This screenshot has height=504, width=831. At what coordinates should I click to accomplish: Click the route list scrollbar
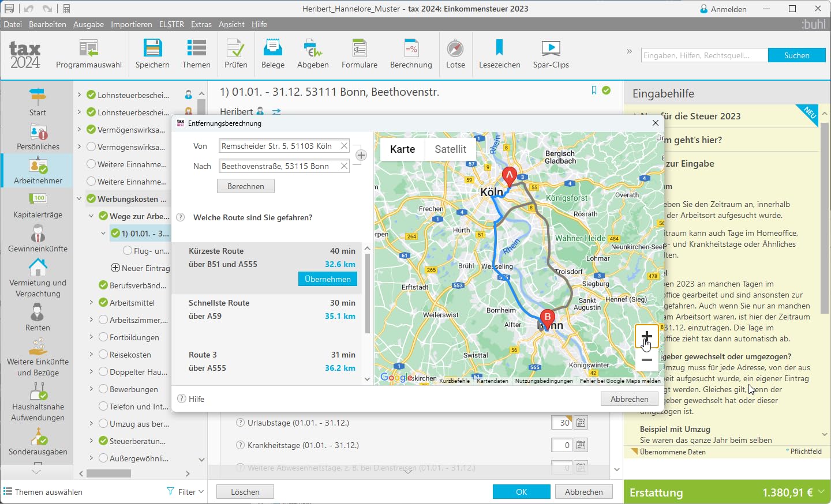(368, 292)
